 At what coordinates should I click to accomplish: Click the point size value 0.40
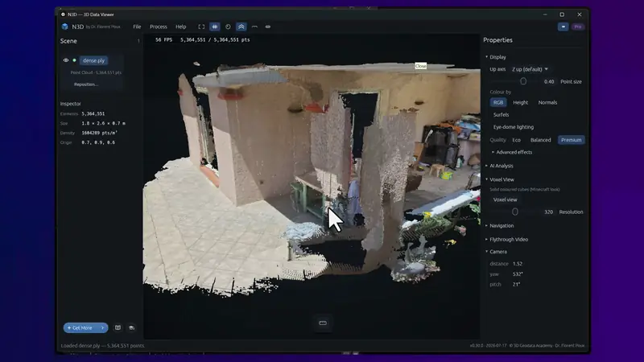coord(549,82)
